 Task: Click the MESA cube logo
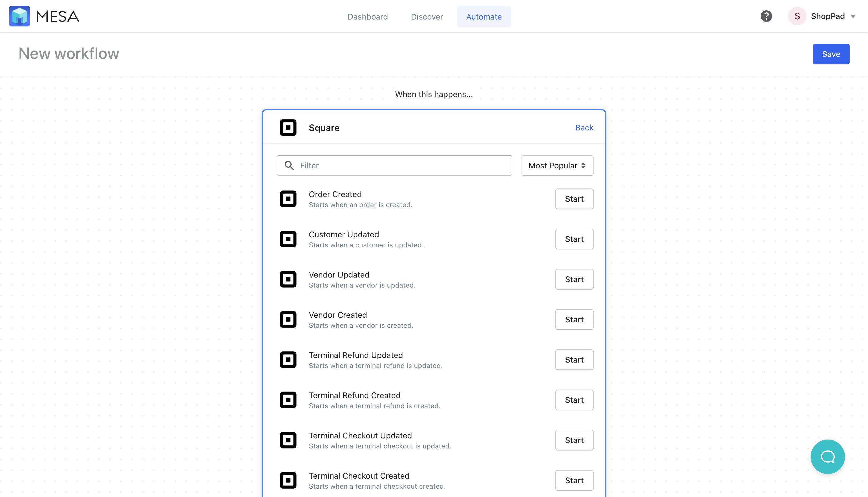[20, 16]
